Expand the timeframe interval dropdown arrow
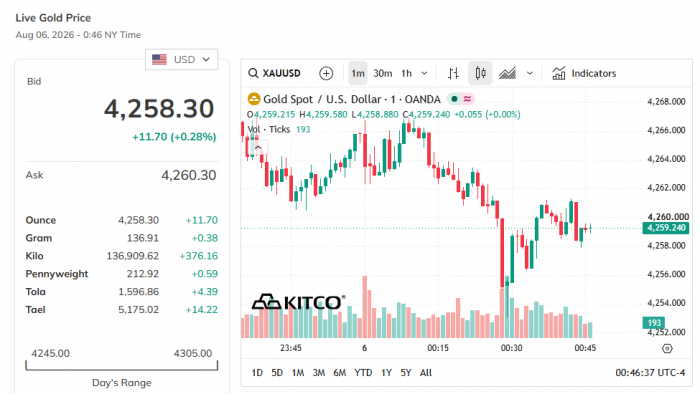Viewport: 700px width, 394px height. pos(425,73)
